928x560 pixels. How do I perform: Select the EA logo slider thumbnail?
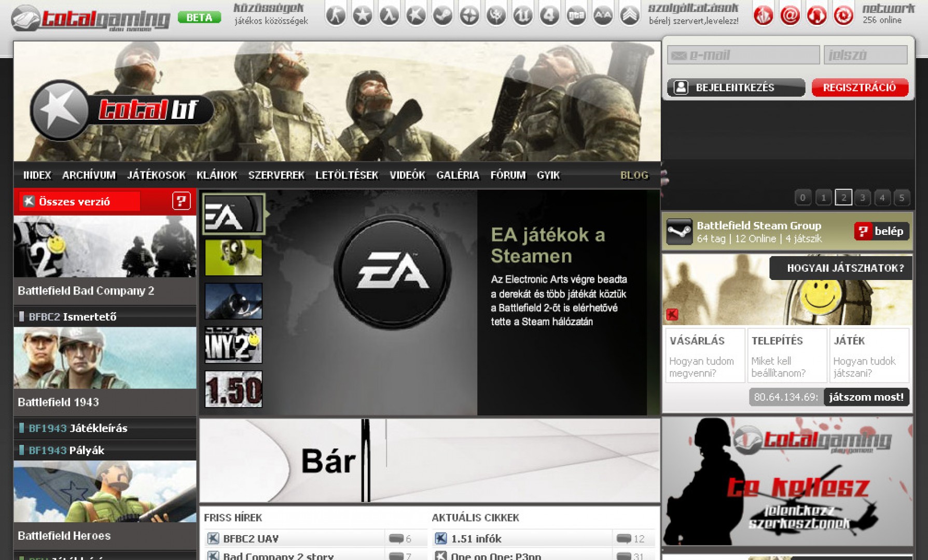tap(233, 214)
